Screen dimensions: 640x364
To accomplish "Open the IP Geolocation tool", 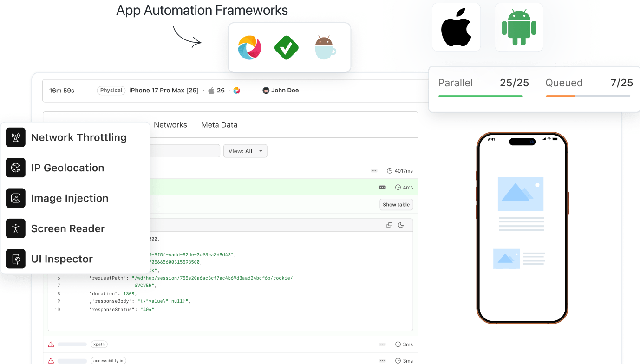I will (x=67, y=168).
